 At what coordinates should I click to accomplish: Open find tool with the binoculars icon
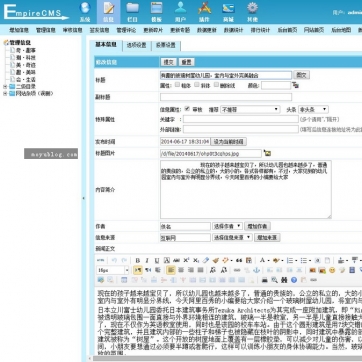(x=284, y=280)
